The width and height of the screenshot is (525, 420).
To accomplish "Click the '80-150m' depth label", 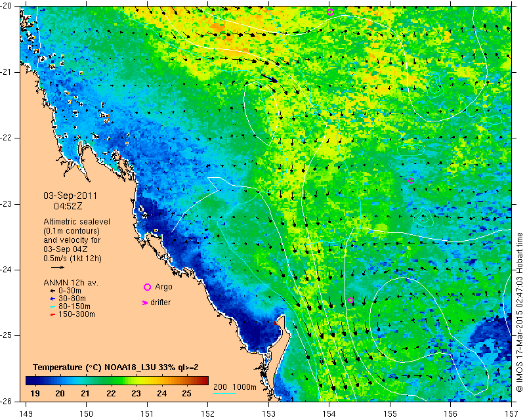I will (74, 306).
